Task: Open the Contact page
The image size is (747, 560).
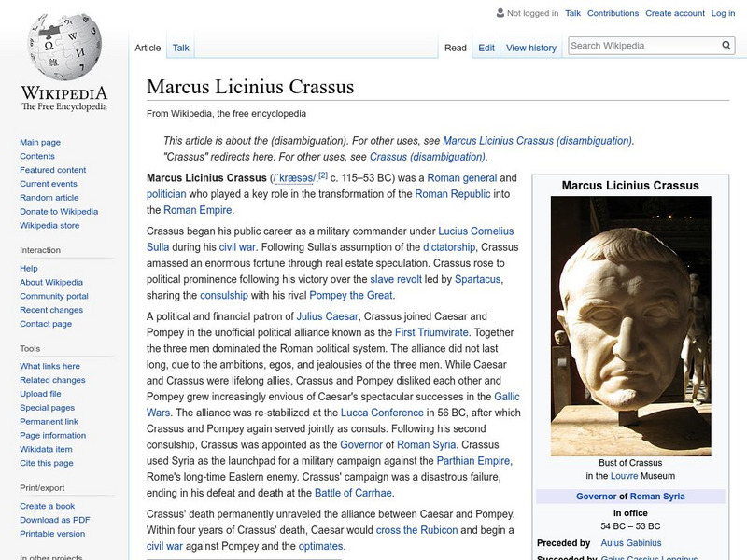Action: point(46,323)
